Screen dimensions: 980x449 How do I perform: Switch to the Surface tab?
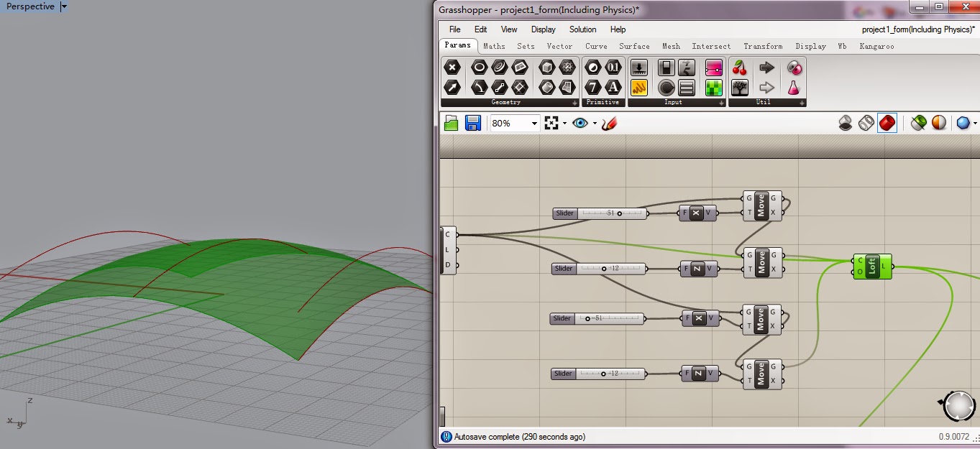pos(634,46)
